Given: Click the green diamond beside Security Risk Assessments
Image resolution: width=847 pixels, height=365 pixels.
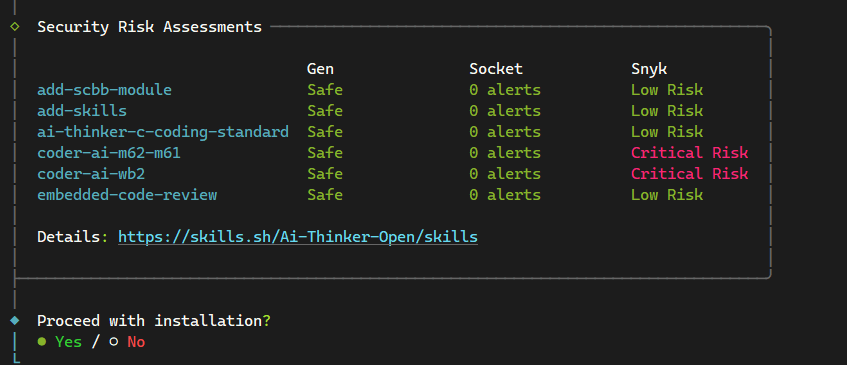Looking at the screenshot, I should [15, 26].
